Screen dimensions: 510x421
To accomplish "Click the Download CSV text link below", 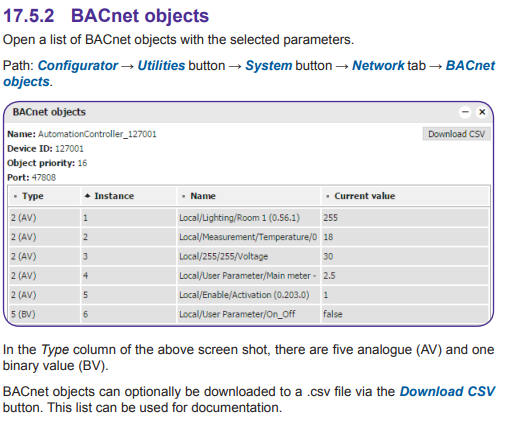I will (x=447, y=392).
